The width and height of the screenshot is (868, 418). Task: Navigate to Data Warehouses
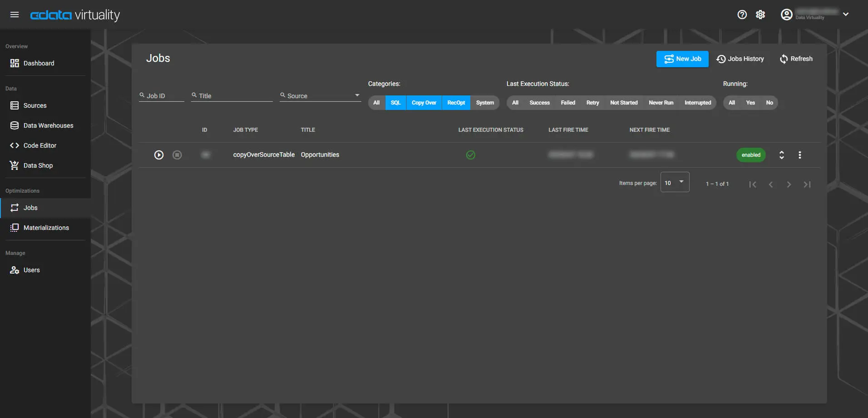(x=48, y=125)
